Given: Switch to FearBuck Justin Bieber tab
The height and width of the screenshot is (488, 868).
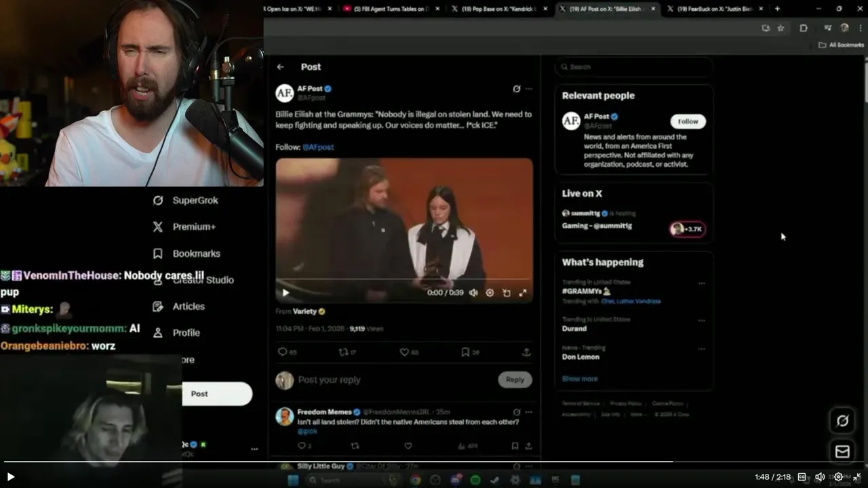Looking at the screenshot, I should (x=715, y=9).
